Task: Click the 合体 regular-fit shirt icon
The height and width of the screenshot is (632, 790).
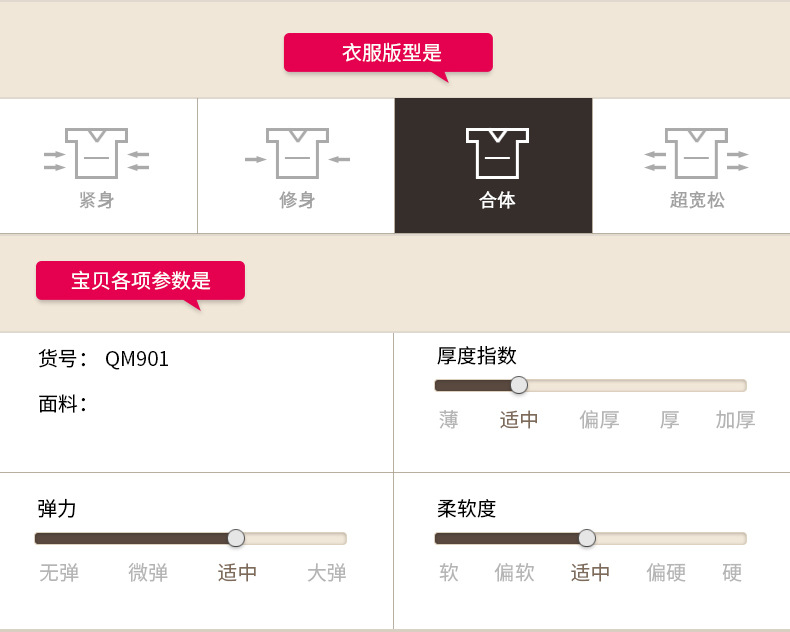Action: 497,153
